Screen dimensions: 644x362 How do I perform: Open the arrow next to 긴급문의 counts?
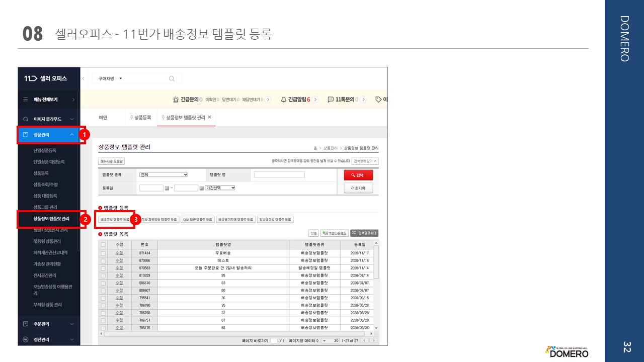268,100
